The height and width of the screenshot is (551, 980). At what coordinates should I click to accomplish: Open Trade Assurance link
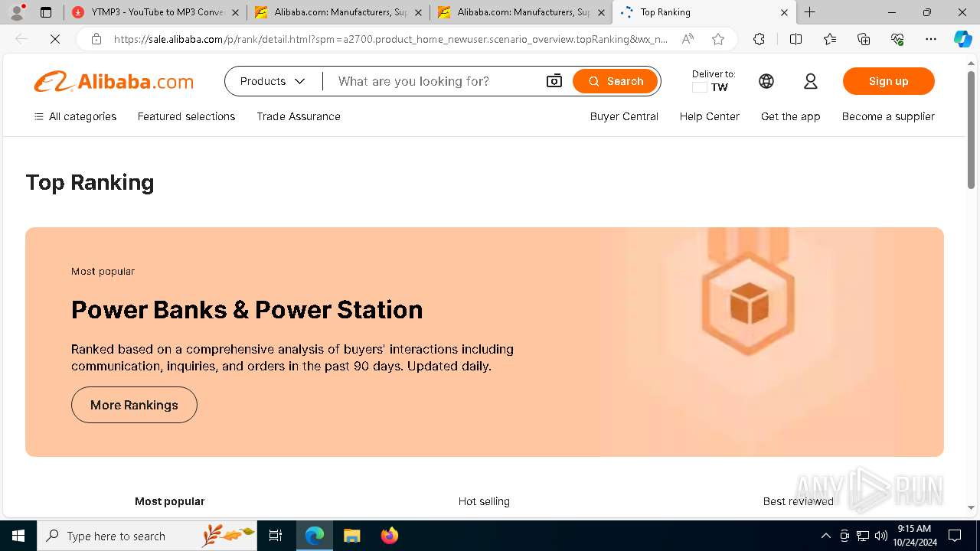pyautogui.click(x=299, y=116)
